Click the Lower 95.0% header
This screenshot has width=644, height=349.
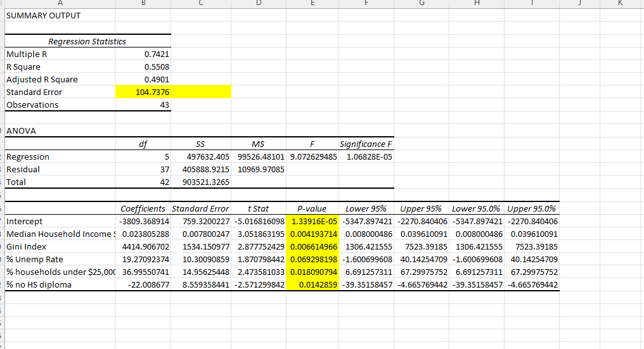[477, 208]
